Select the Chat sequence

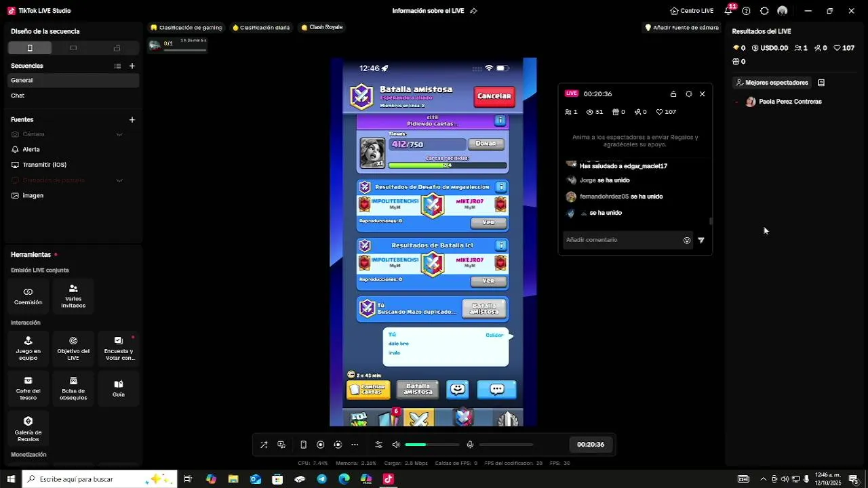[73, 96]
